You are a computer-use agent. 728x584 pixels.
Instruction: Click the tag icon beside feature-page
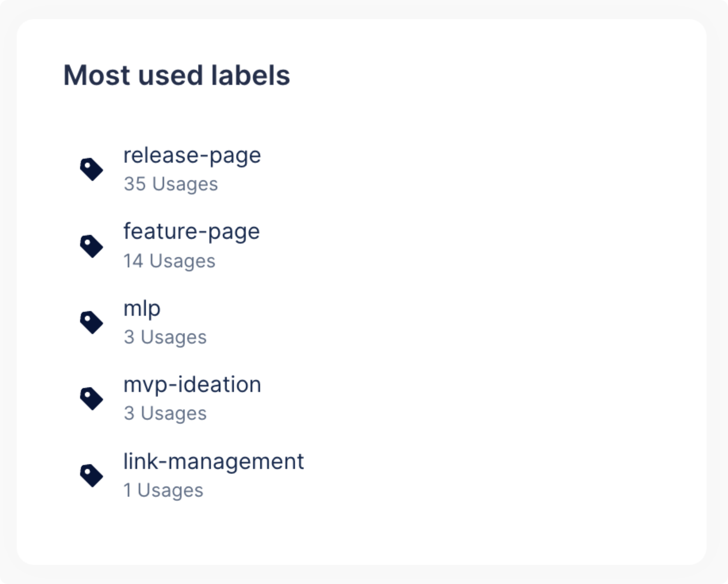pyautogui.click(x=92, y=245)
